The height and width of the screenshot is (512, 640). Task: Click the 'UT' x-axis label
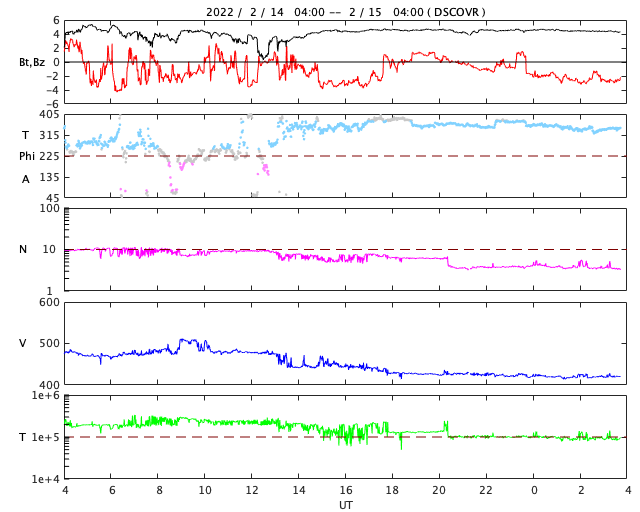[x=345, y=505]
